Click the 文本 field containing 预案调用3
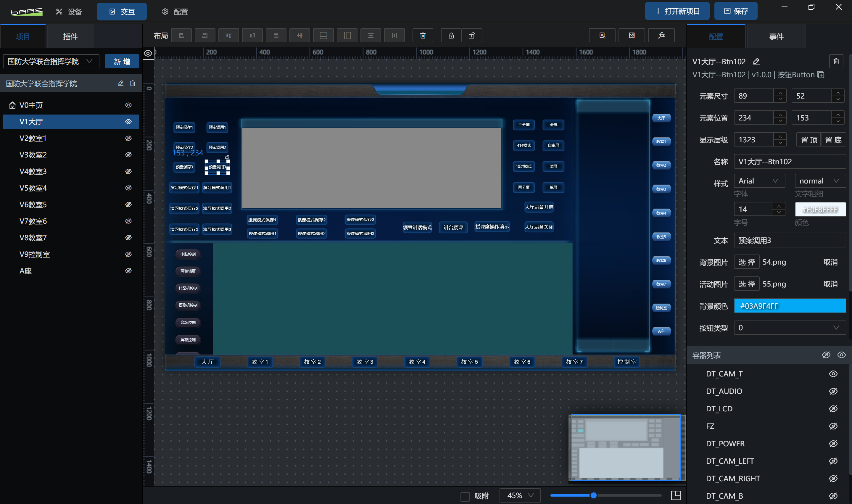Viewport: 852px width, 504px height. (x=790, y=240)
